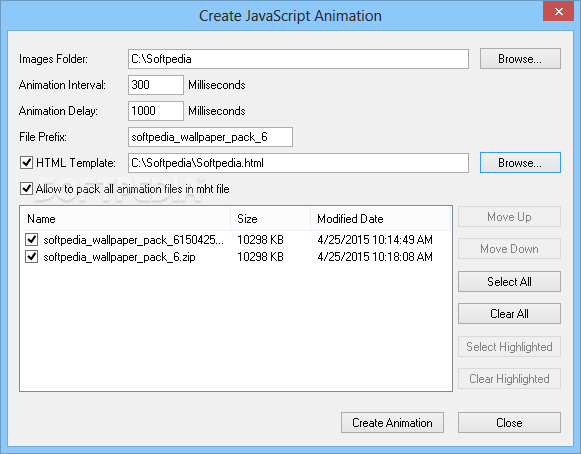The width and height of the screenshot is (581, 454).
Task: Close the dialog with the red X
Action: point(558,11)
